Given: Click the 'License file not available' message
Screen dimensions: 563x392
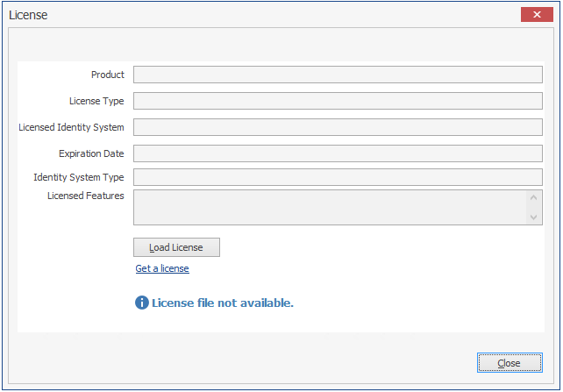Looking at the screenshot, I should [x=223, y=303].
